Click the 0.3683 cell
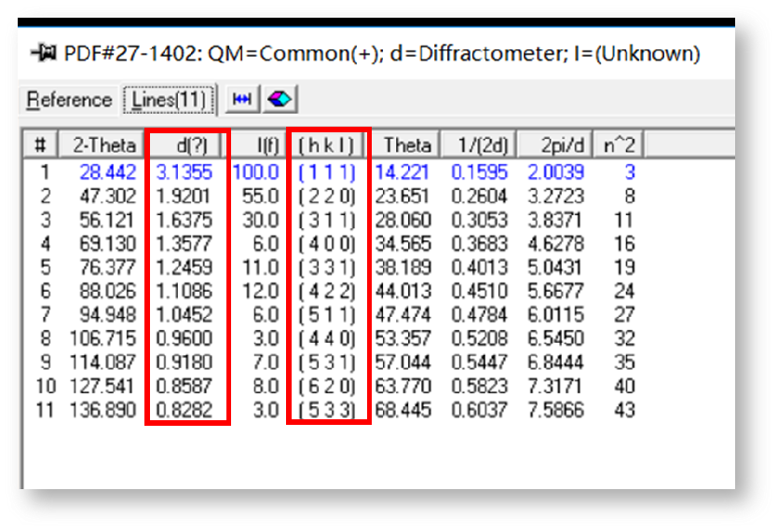 479,244
